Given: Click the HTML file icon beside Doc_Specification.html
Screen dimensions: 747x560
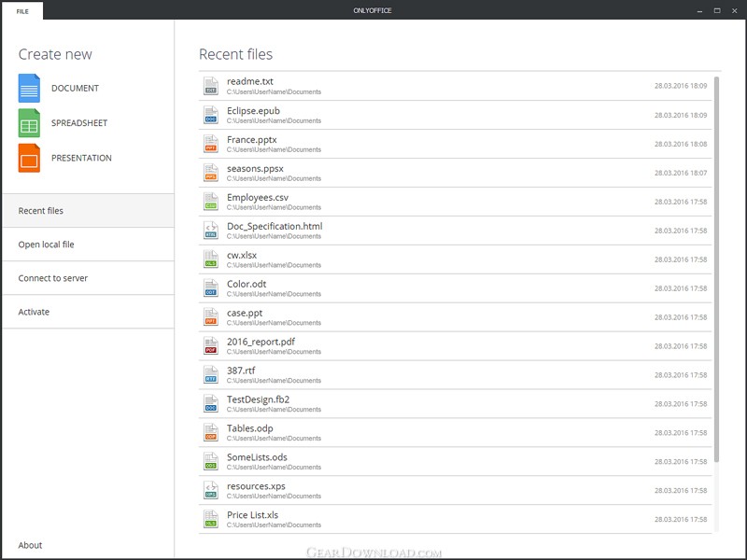Looking at the screenshot, I should click(x=211, y=231).
